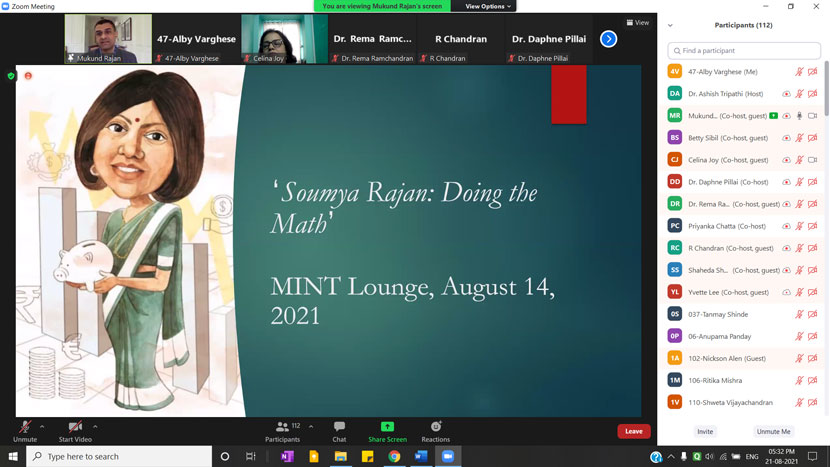
Task: Click Task View icon on taskbar
Action: [251, 456]
